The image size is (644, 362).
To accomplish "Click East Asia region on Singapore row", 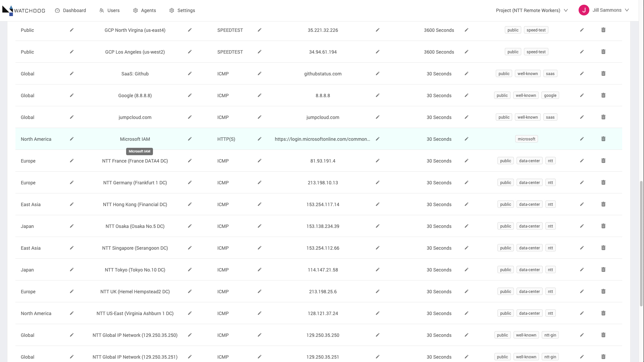I will coord(31,248).
